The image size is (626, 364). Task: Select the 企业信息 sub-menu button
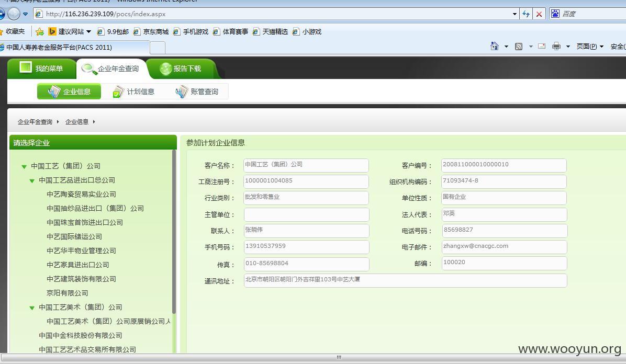(x=69, y=92)
